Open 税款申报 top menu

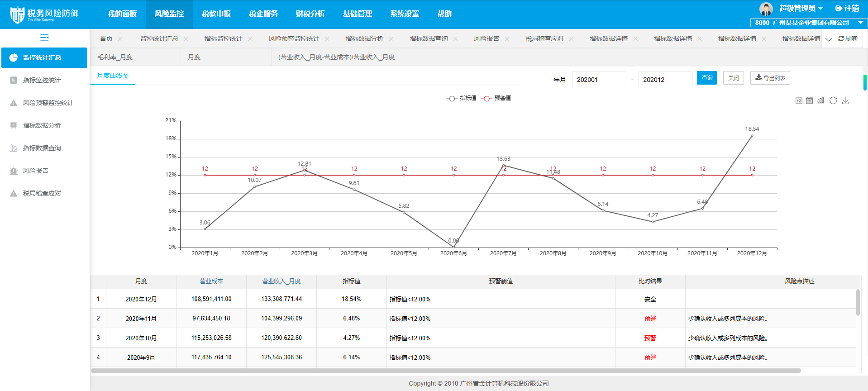pos(216,14)
